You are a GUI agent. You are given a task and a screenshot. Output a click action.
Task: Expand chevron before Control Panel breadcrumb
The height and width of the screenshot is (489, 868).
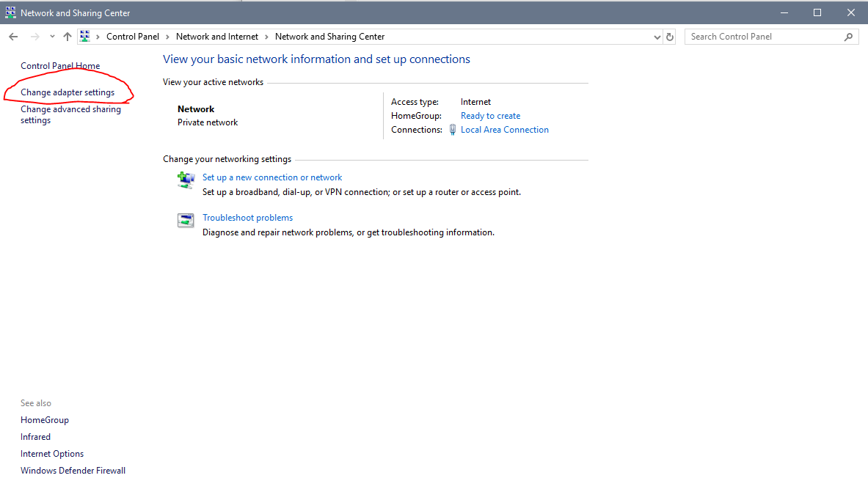(x=98, y=37)
